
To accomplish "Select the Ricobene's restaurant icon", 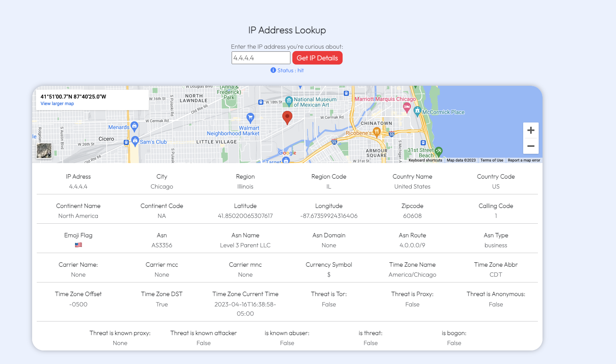I will pyautogui.click(x=377, y=133).
